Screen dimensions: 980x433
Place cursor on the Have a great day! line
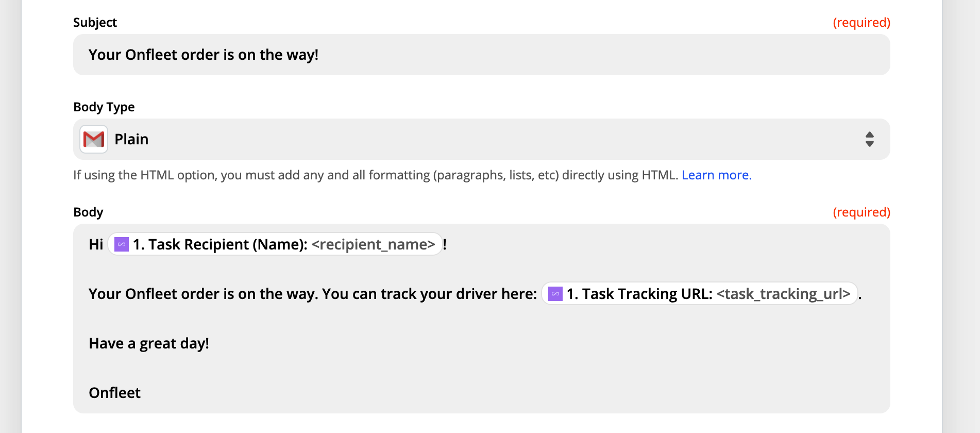coord(149,343)
